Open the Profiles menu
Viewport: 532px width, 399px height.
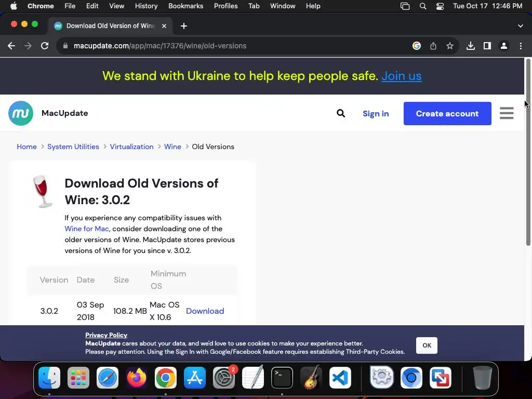(x=225, y=6)
